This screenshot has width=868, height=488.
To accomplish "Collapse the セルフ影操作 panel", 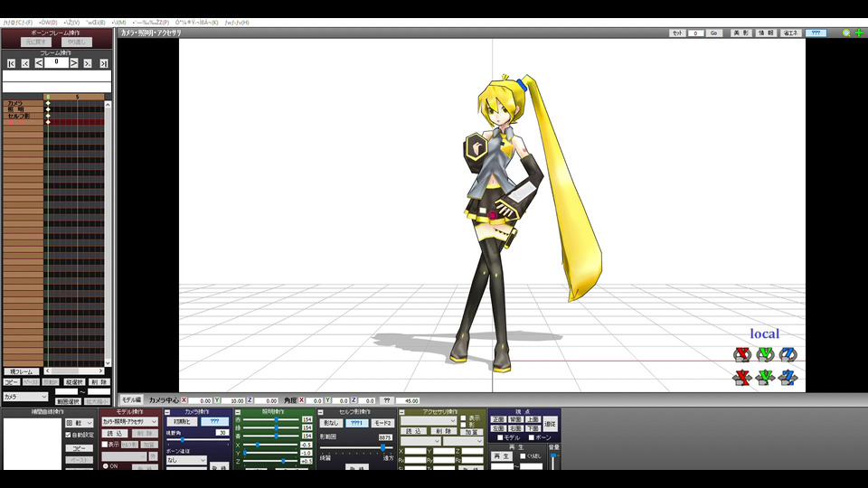I will pyautogui.click(x=320, y=412).
